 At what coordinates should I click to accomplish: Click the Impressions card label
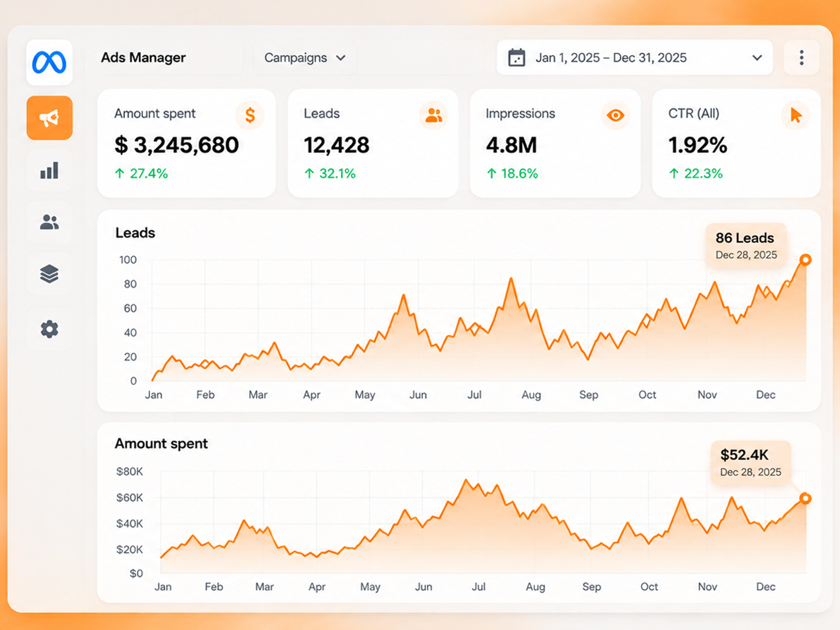pyautogui.click(x=520, y=113)
